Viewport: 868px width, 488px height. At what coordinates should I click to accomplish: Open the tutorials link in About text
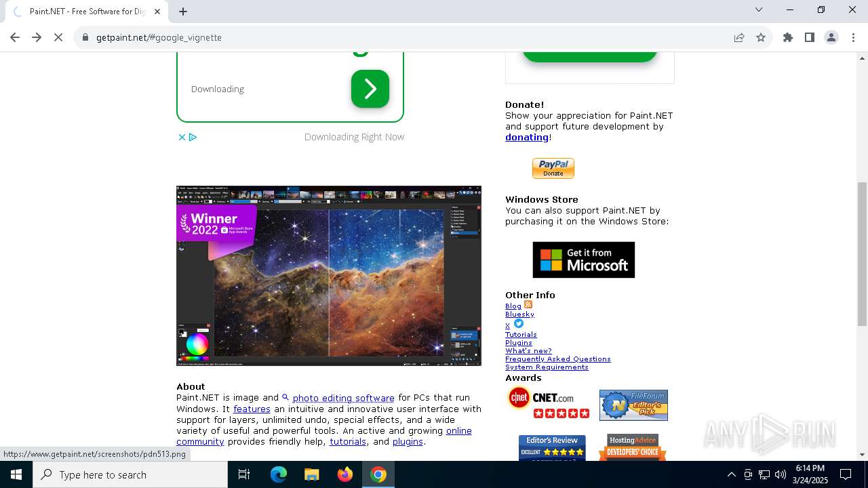click(x=348, y=441)
